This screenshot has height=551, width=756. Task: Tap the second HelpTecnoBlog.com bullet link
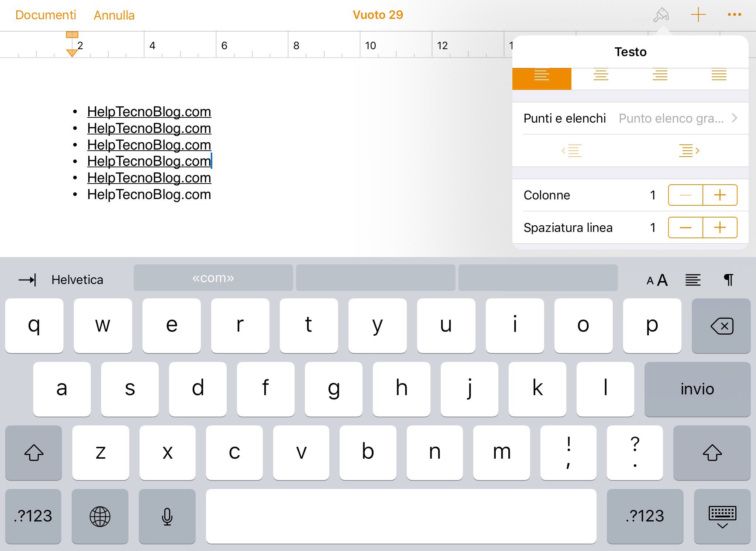point(149,128)
